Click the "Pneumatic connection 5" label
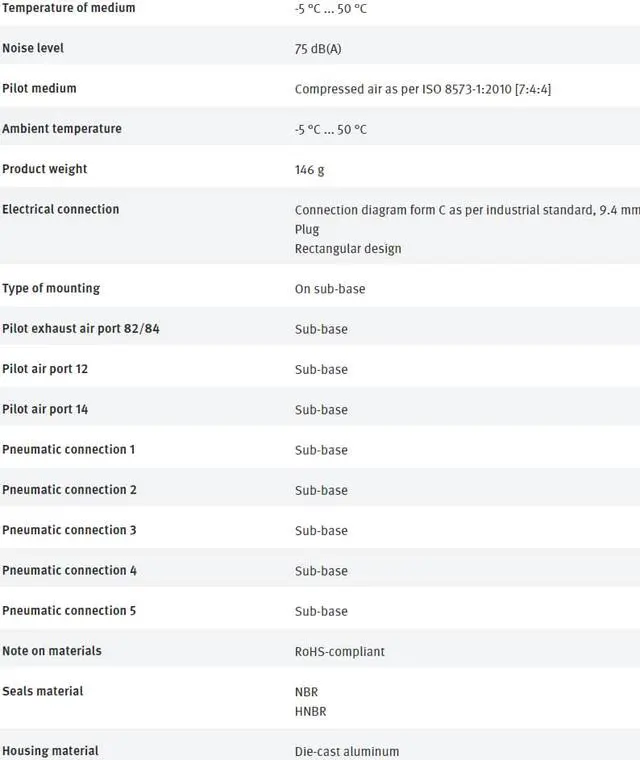Image resolution: width=640 pixels, height=760 pixels. 69,610
